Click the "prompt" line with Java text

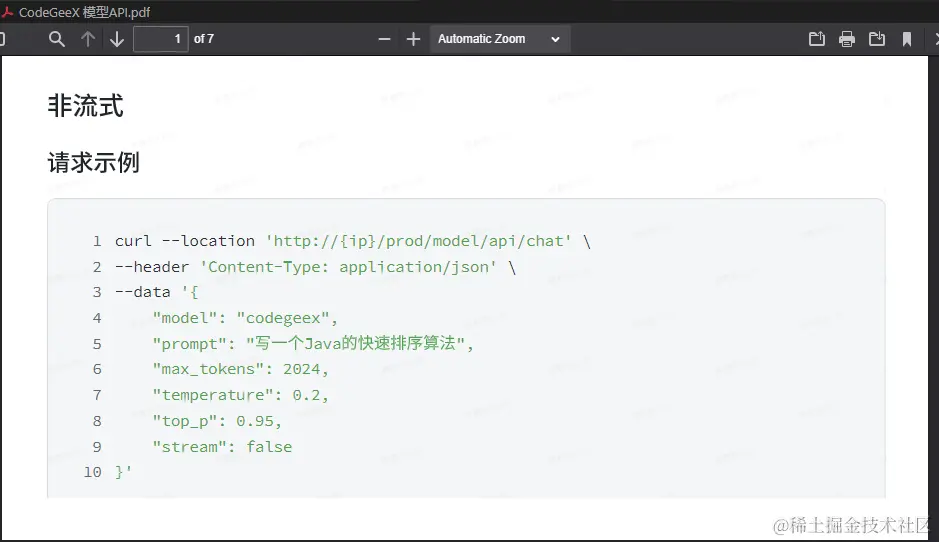(x=313, y=343)
